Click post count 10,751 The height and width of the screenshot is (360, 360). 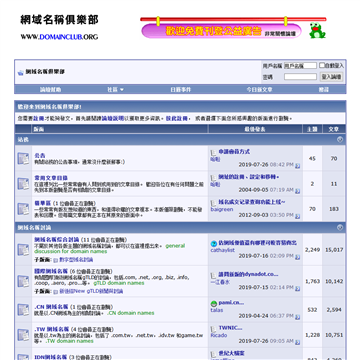point(334,335)
